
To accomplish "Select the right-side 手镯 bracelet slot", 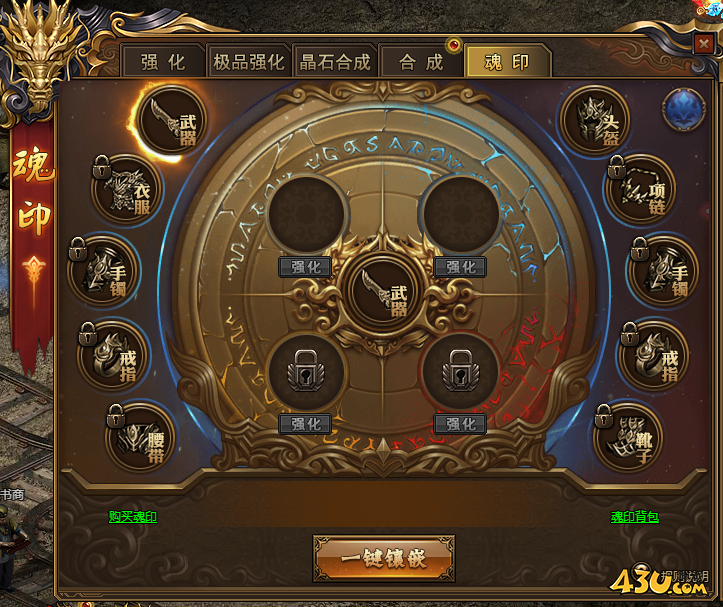I will click(x=664, y=272).
